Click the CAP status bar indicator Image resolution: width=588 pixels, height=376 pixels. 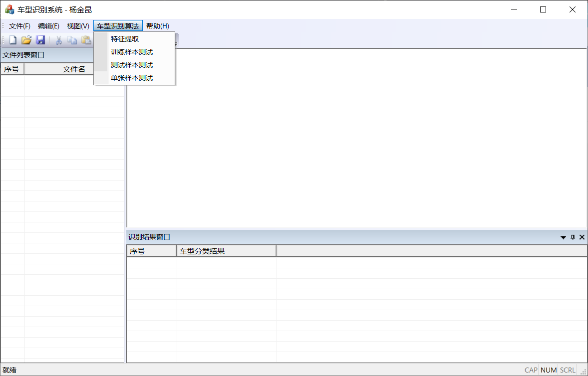[x=531, y=370]
